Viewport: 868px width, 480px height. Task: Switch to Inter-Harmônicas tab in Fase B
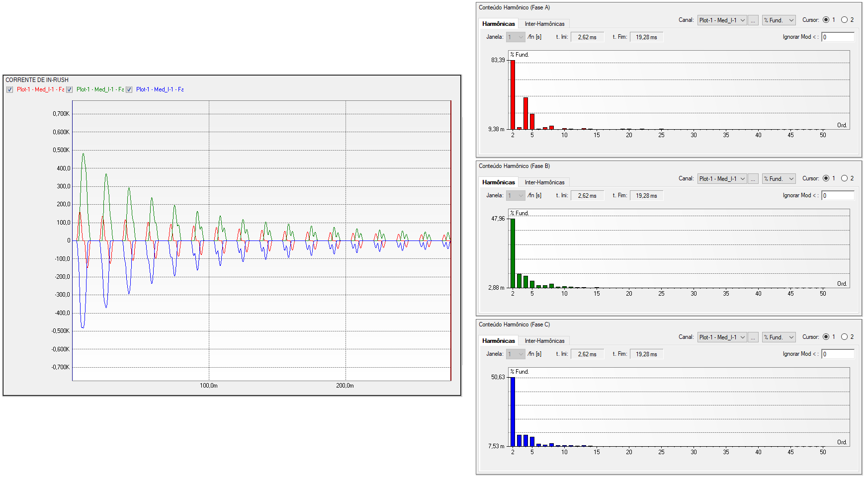click(x=544, y=182)
